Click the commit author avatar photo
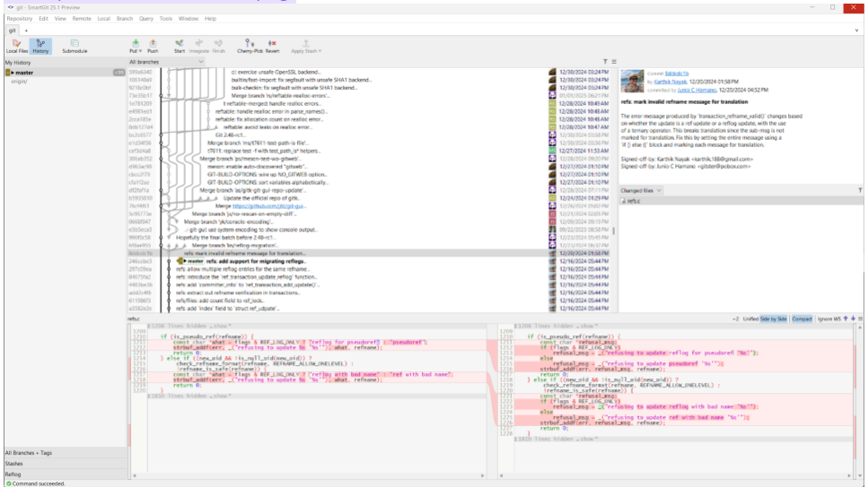The height and width of the screenshot is (487, 868). pos(632,82)
